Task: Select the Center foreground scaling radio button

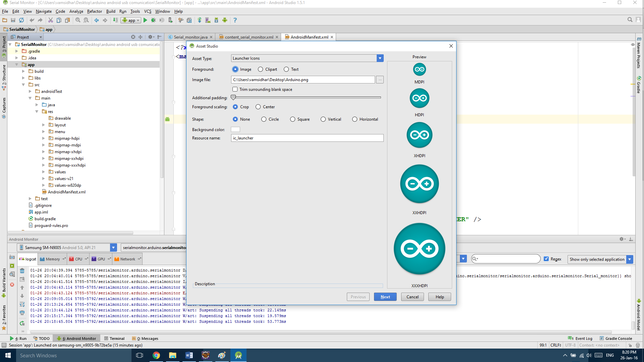Action: point(258,107)
